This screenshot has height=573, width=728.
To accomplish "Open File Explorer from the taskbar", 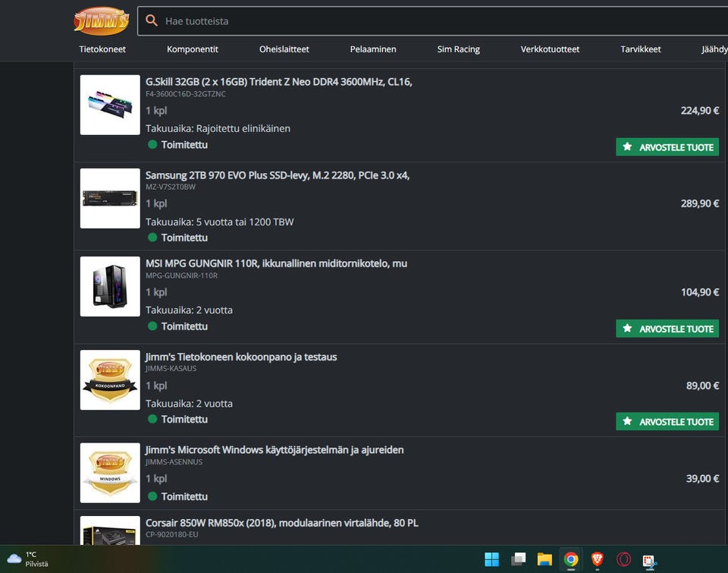I will (544, 559).
